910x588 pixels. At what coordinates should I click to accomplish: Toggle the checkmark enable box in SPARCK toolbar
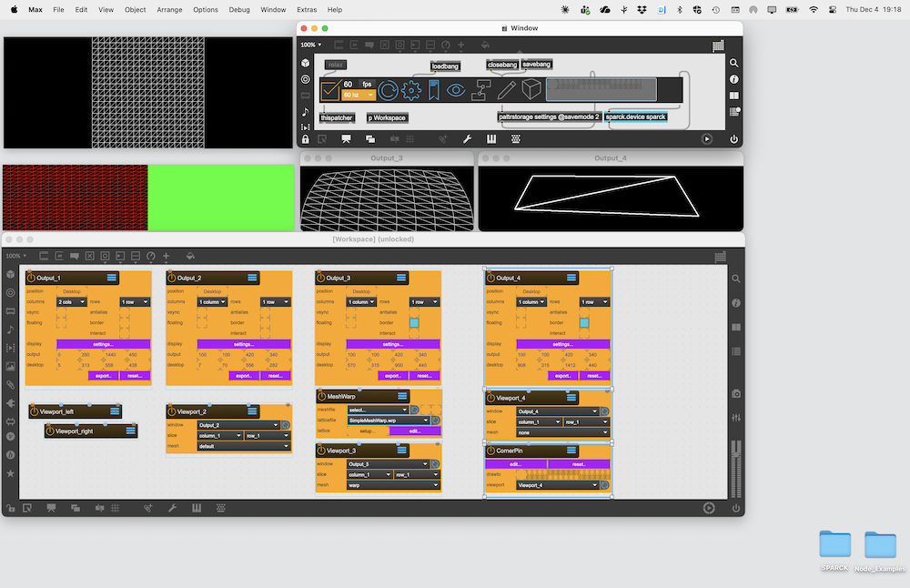tap(330, 89)
